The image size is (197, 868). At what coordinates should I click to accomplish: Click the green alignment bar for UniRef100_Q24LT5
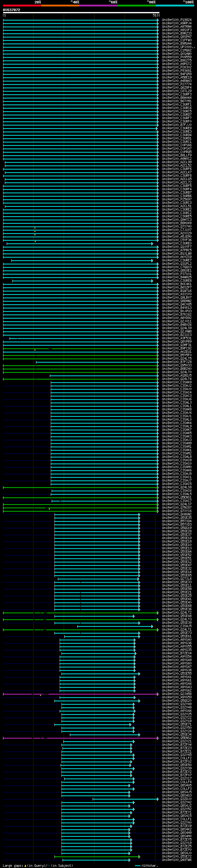coord(81,358)
